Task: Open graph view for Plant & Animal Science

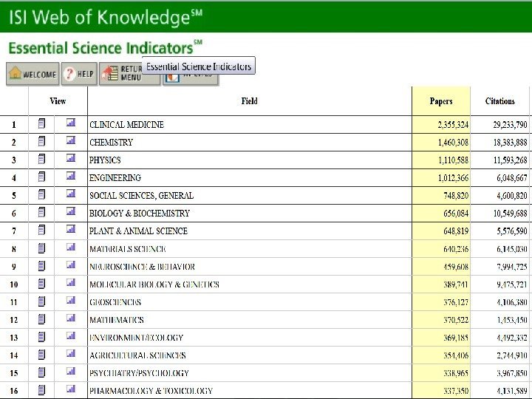Action: 71,229
